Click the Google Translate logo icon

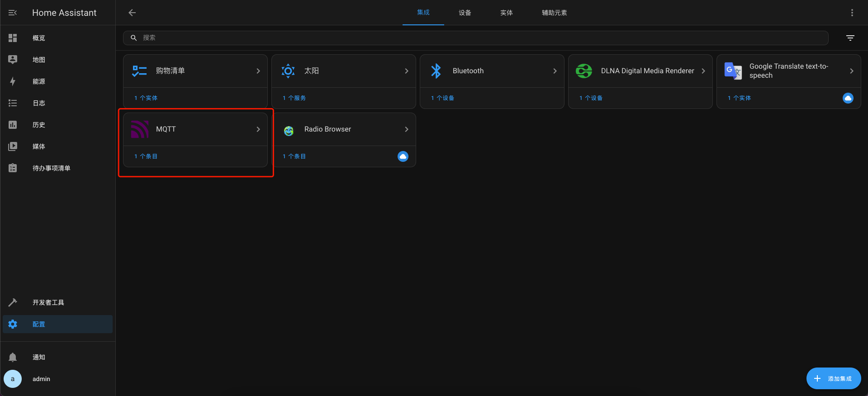tap(733, 71)
